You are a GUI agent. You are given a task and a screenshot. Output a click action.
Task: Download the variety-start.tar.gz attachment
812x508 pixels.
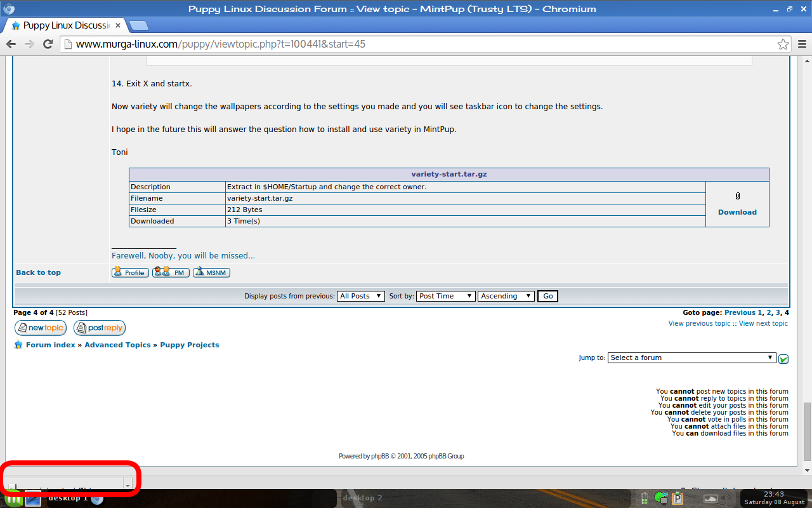[x=737, y=212]
